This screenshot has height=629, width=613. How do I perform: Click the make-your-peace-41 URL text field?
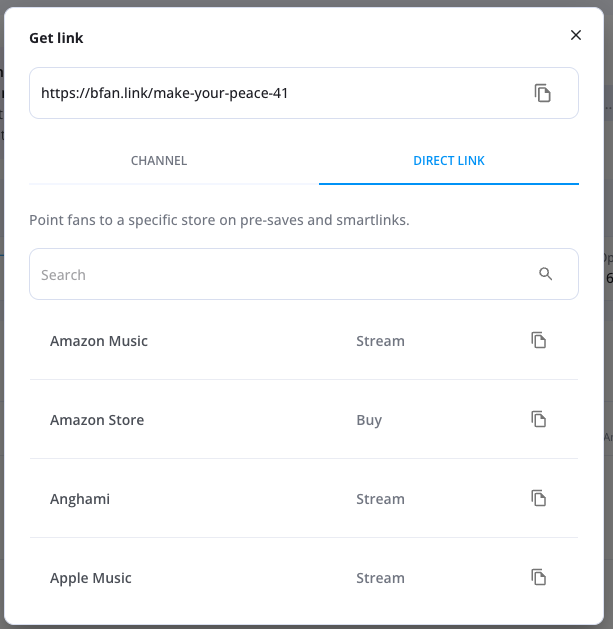(270, 93)
